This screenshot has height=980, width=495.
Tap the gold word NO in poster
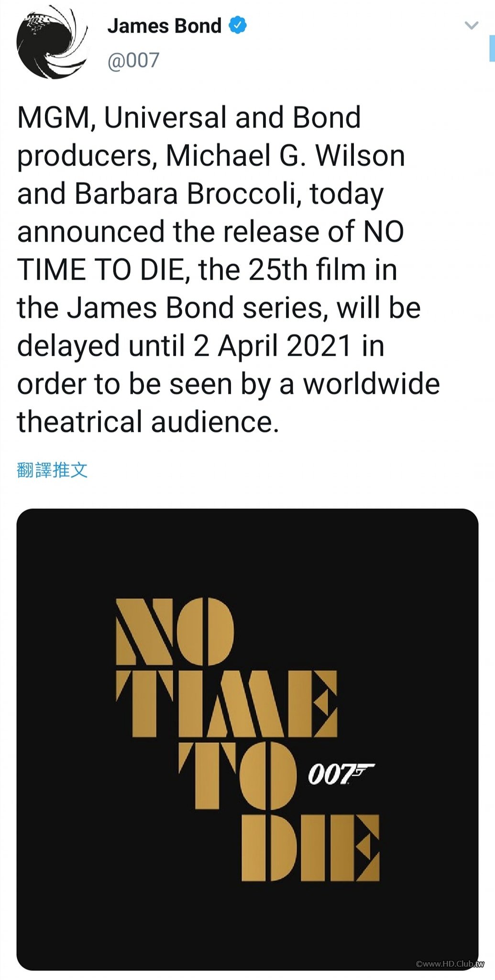175,631
